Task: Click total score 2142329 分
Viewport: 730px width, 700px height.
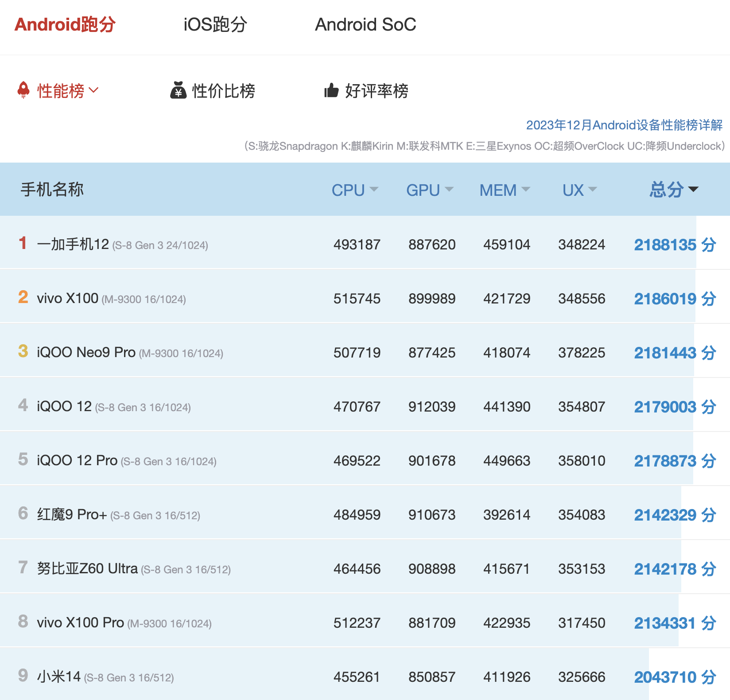Action: [675, 515]
